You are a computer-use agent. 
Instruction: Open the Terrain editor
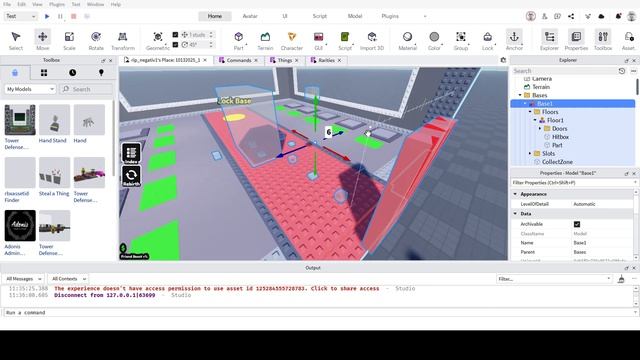tap(265, 40)
